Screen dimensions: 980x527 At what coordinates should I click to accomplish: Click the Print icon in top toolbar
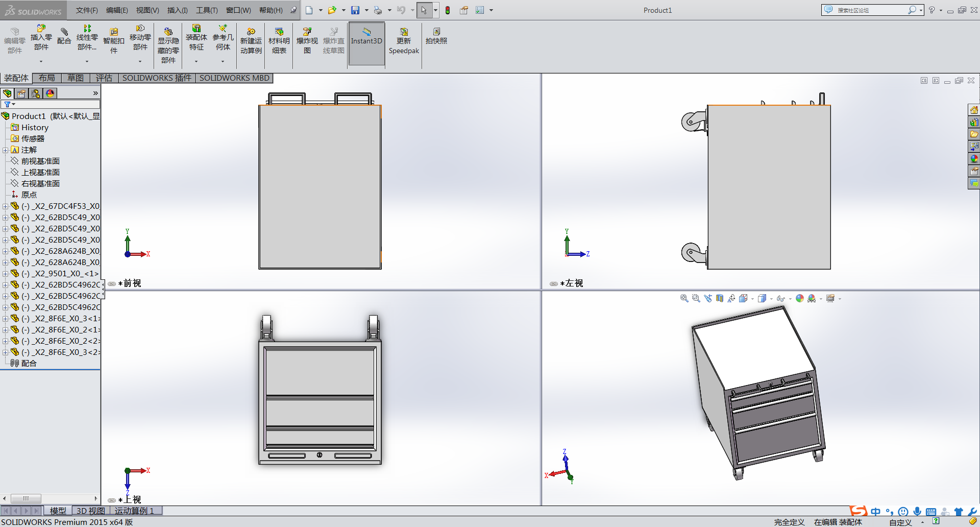[x=378, y=10]
